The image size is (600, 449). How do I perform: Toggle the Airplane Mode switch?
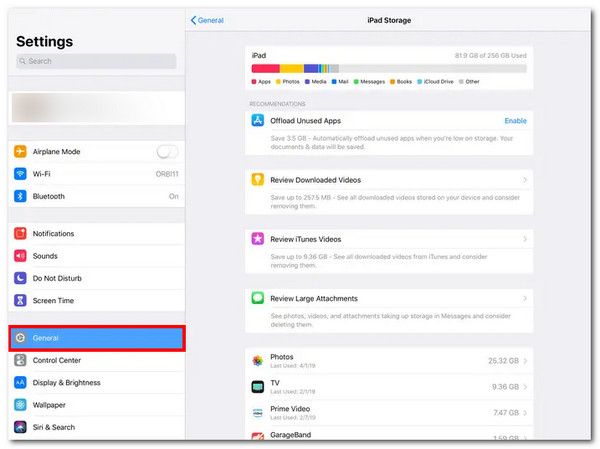coord(167,152)
